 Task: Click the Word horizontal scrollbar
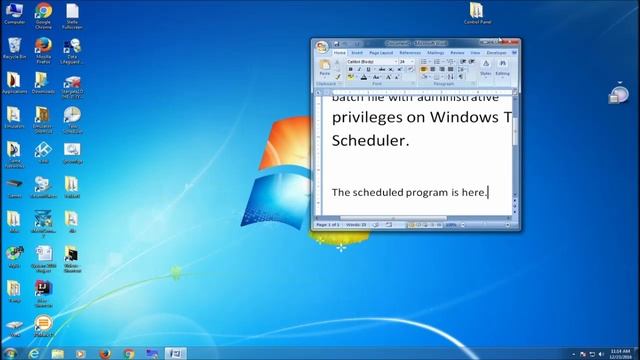tap(414, 218)
